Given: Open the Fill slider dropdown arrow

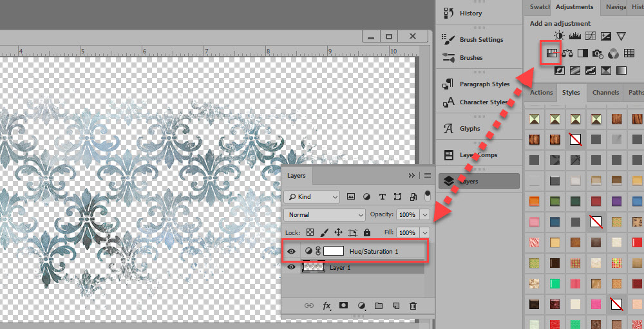Looking at the screenshot, I should point(425,232).
